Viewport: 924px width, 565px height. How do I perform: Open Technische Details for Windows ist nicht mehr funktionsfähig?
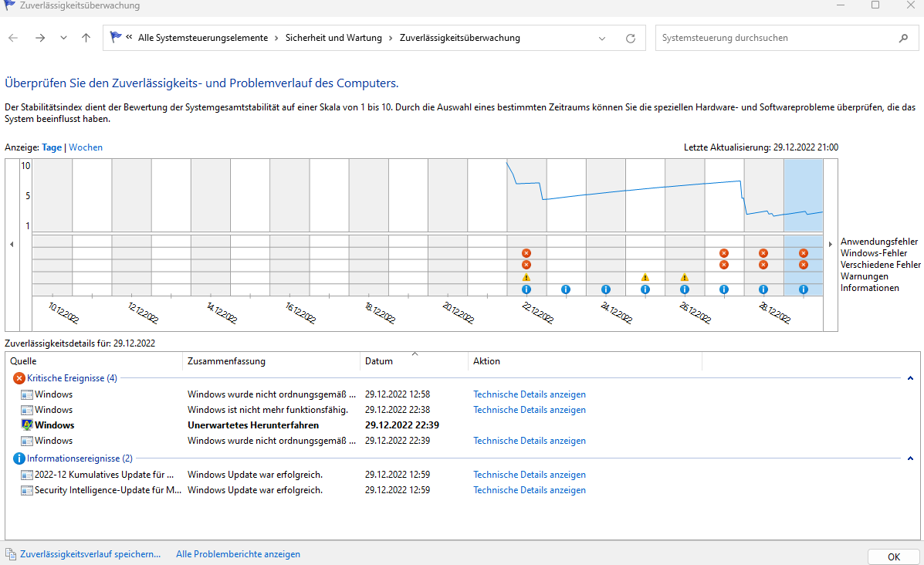point(530,409)
